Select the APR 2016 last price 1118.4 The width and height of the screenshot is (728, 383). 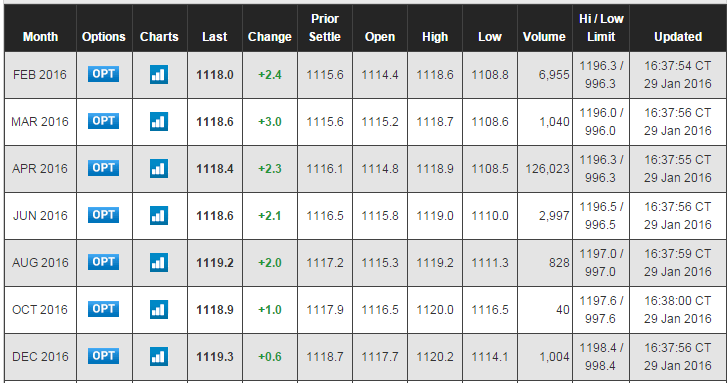coord(215,169)
